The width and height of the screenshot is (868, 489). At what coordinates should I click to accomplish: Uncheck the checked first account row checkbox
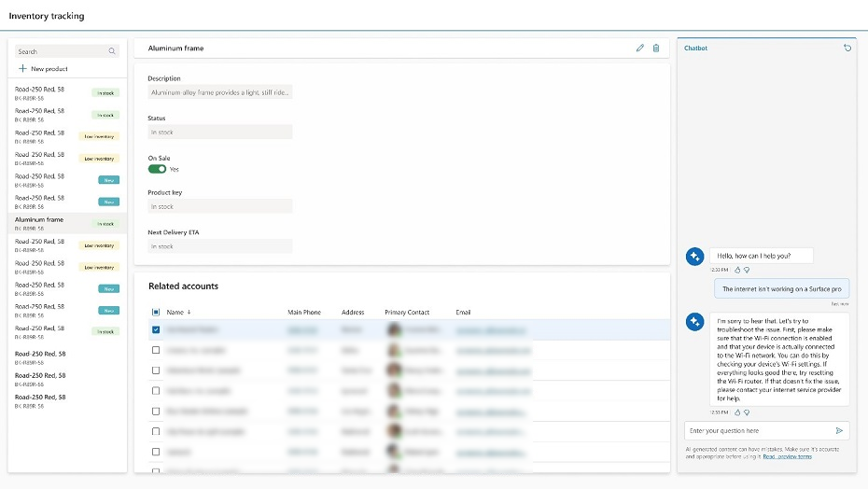tap(156, 329)
